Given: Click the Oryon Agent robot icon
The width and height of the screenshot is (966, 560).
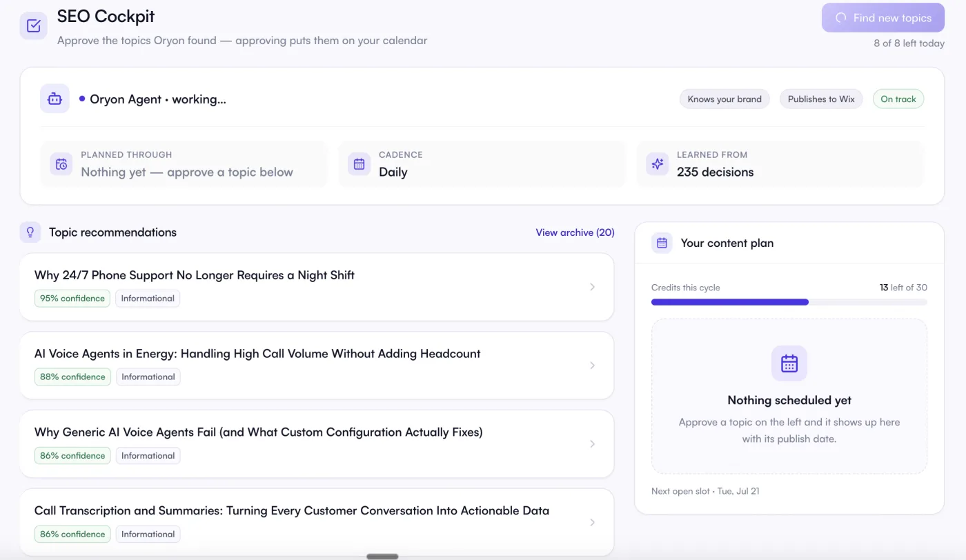Looking at the screenshot, I should point(55,99).
